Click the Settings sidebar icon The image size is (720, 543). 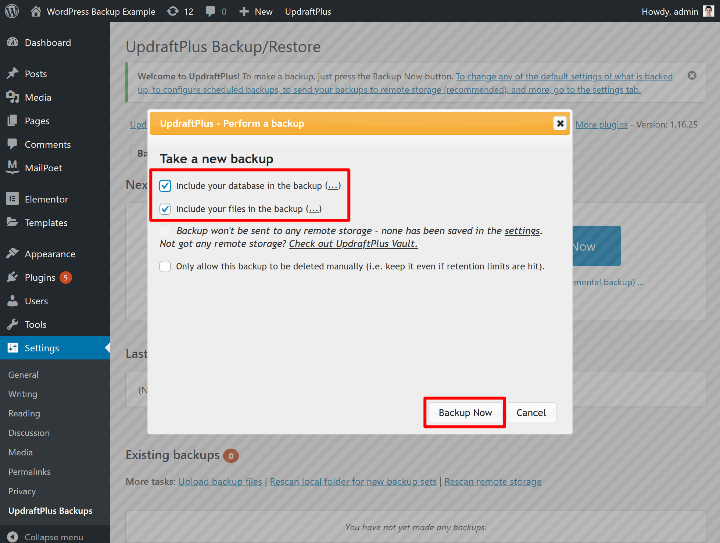[x=12, y=348]
